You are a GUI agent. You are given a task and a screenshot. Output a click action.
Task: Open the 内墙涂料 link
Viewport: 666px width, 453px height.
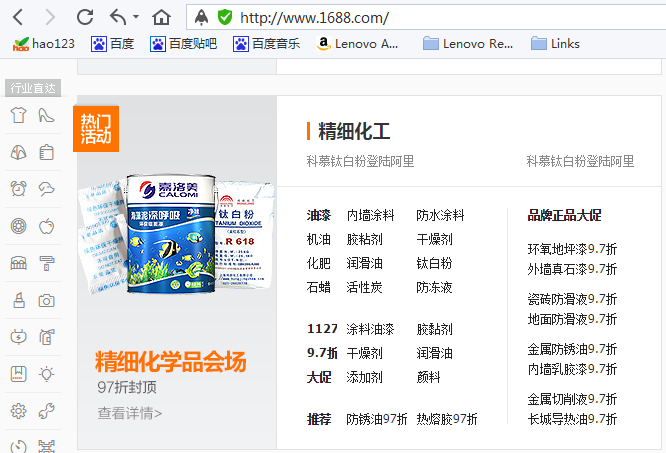(x=370, y=215)
